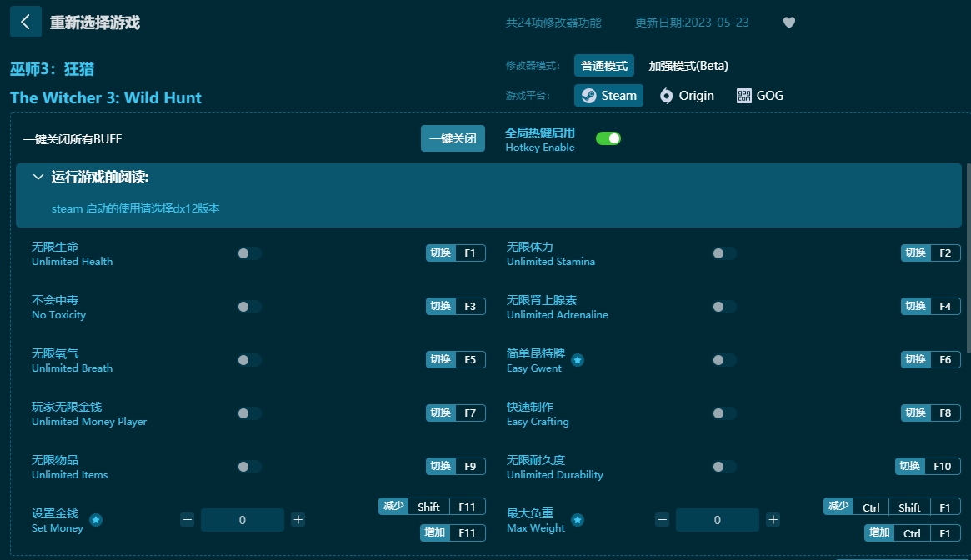Viewport: 971px width, 560px height.
Task: Decrease Max Weight with minus button
Action: (x=663, y=520)
